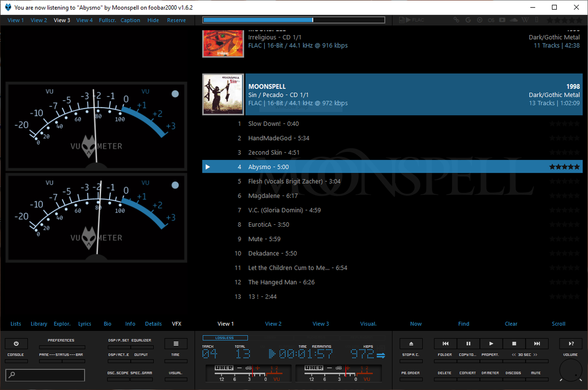Image resolution: width=588 pixels, height=390 pixels.
Task: Click the eject/open button
Action: click(x=411, y=343)
